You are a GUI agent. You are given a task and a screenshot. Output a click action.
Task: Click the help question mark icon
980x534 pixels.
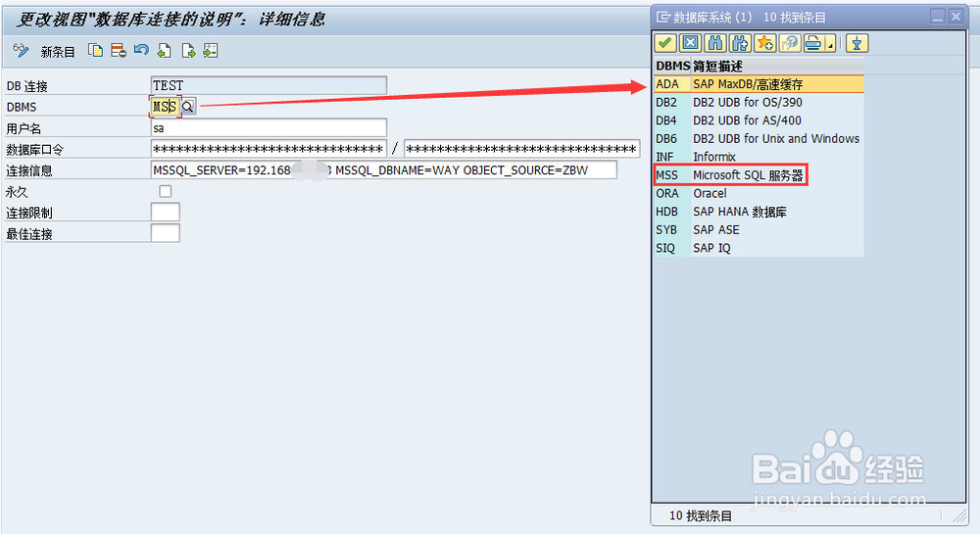[x=790, y=43]
